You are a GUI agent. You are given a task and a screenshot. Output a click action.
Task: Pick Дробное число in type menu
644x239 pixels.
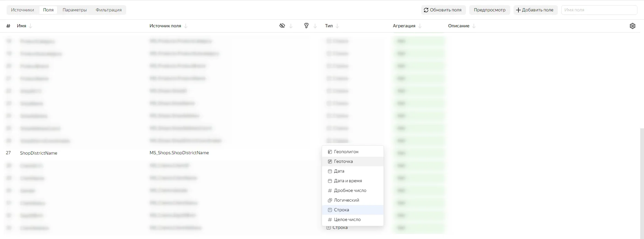point(350,191)
